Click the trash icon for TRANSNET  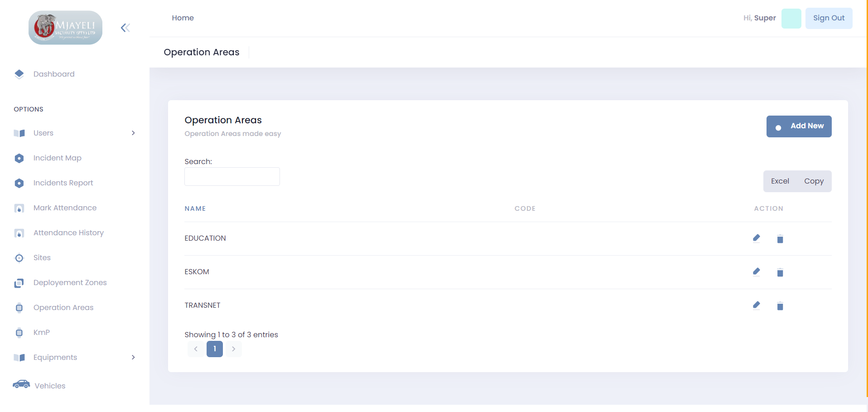(780, 306)
